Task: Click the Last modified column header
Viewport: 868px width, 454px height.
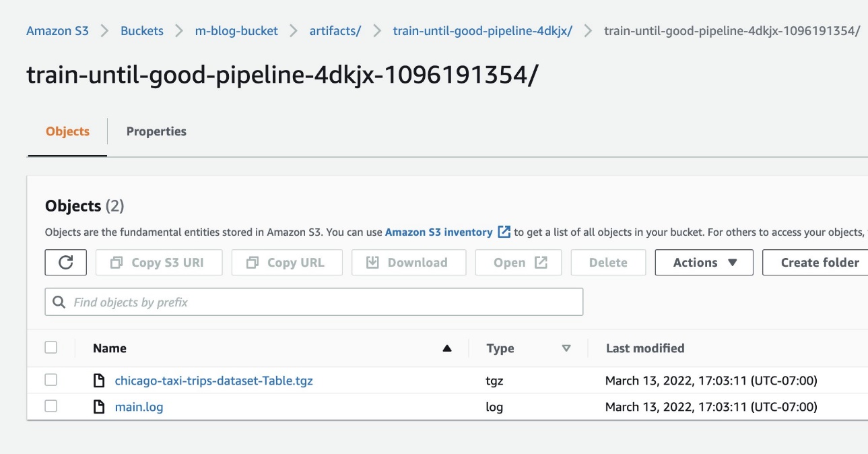Action: click(645, 348)
